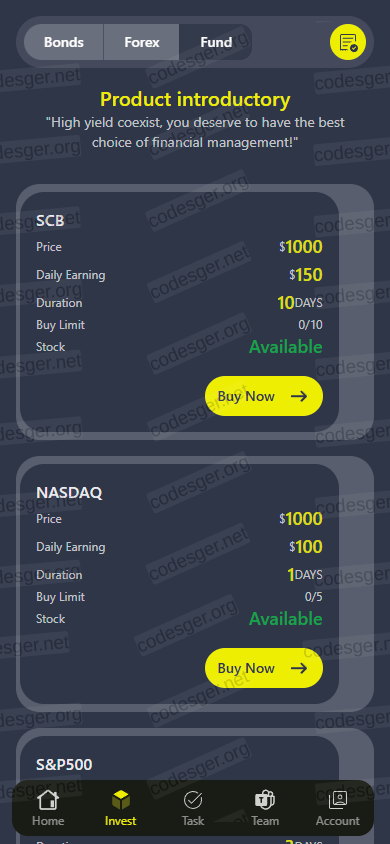Open the Team icon

coord(265,800)
